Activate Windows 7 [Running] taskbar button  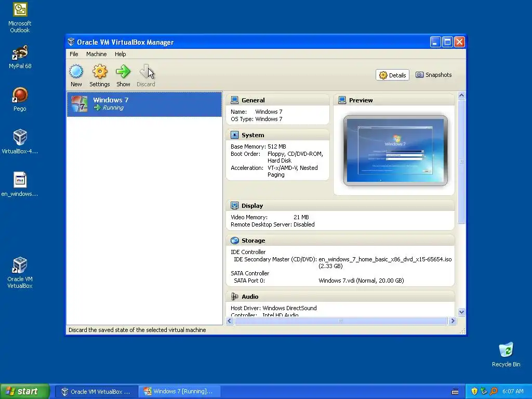tap(179, 391)
